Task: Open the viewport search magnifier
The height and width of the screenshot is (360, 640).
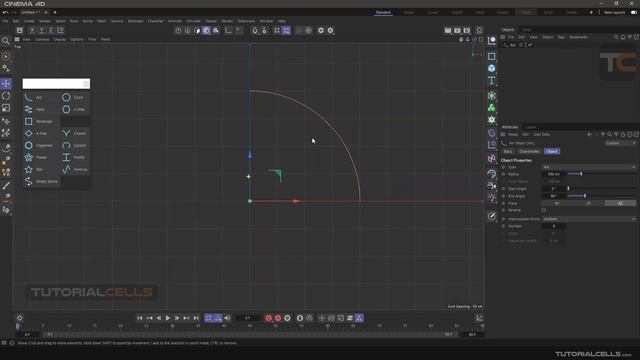Action: tap(6, 41)
